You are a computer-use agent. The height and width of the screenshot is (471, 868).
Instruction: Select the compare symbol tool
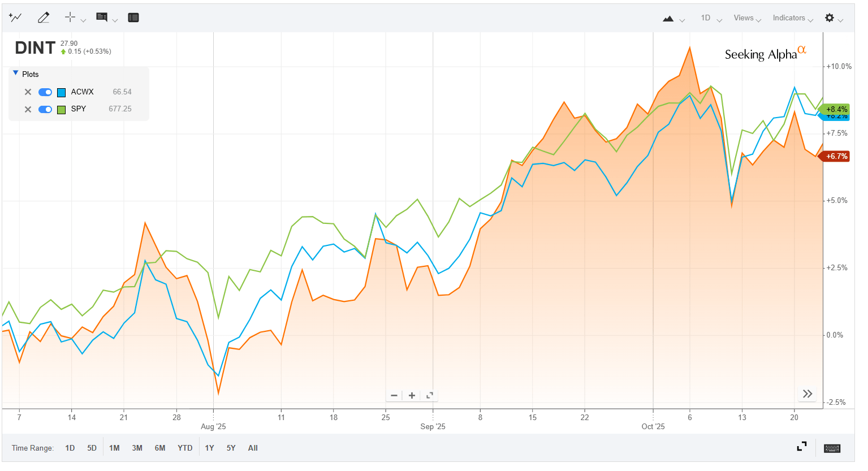15,18
